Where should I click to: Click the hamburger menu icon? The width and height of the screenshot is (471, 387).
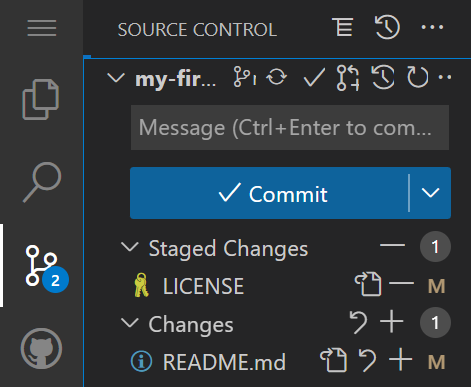click(x=42, y=28)
